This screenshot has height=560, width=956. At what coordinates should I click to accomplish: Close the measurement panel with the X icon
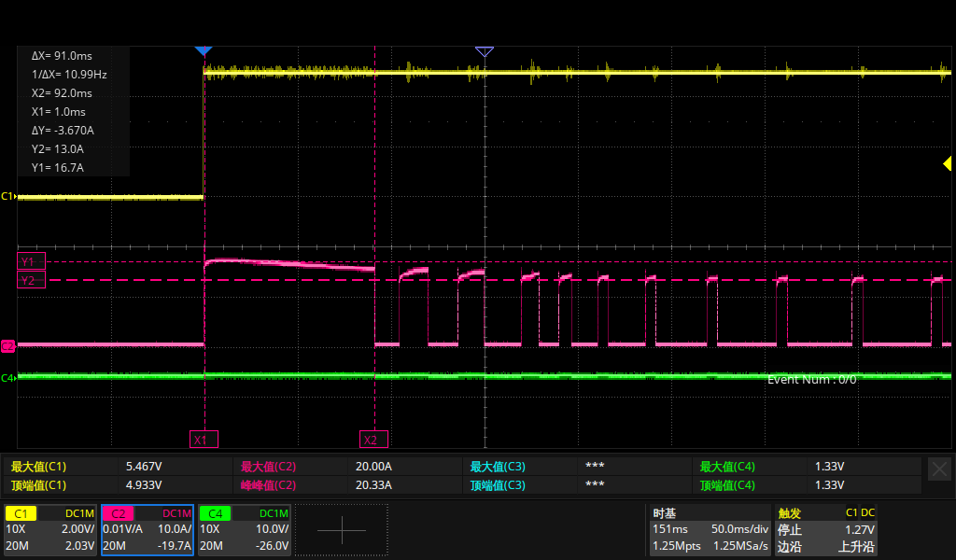point(939,469)
